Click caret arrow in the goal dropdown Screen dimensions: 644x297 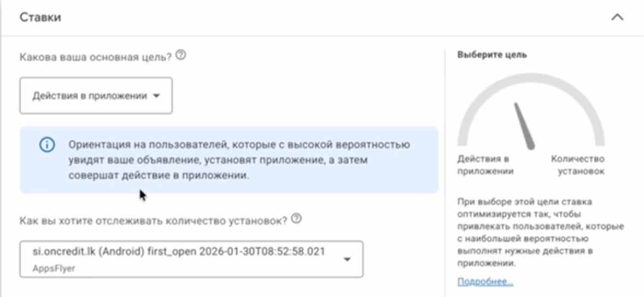156,96
